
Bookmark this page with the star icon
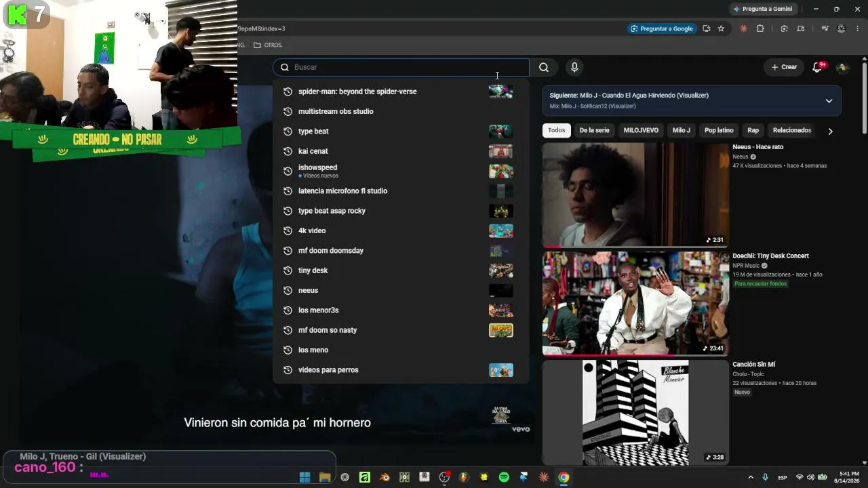click(x=721, y=28)
